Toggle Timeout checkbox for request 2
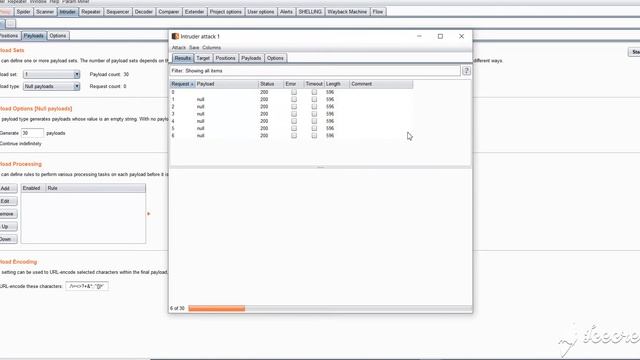 [314, 107]
